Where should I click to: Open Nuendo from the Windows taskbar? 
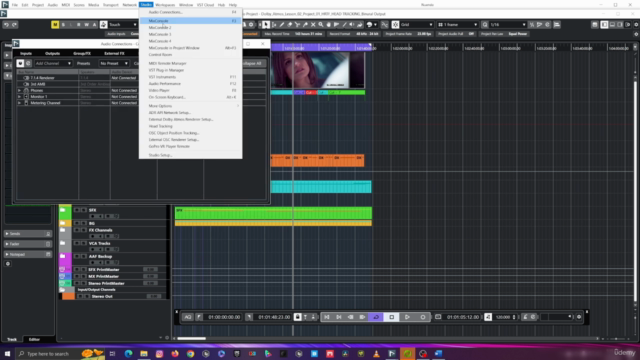point(391,353)
